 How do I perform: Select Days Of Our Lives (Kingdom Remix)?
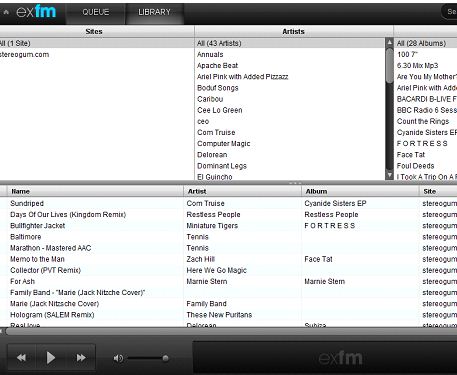click(x=68, y=215)
